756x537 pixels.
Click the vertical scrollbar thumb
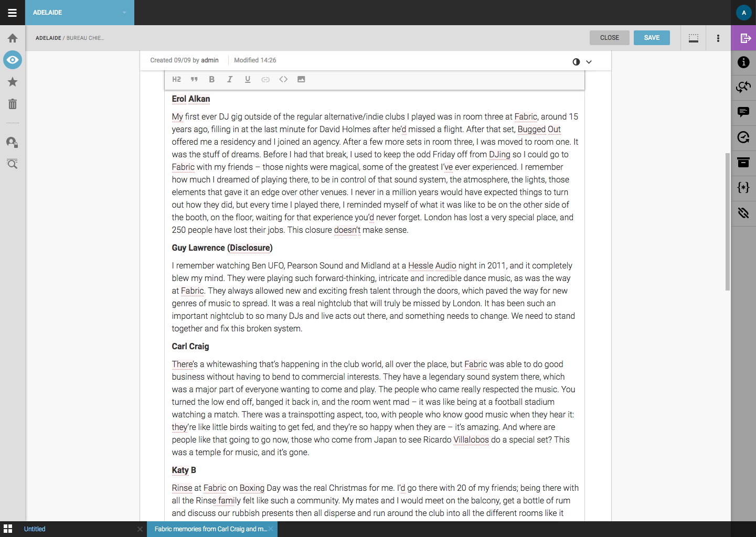728,221
